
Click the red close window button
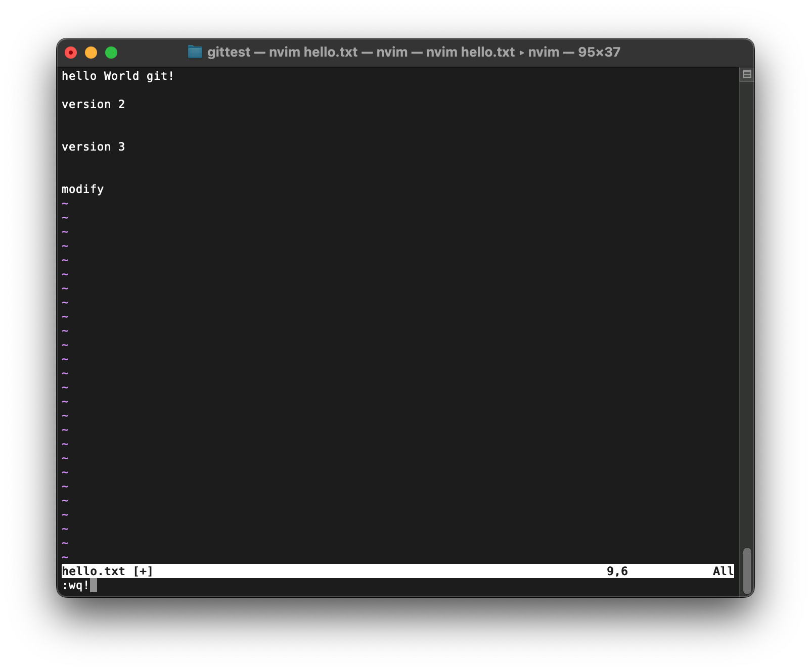[x=71, y=53]
